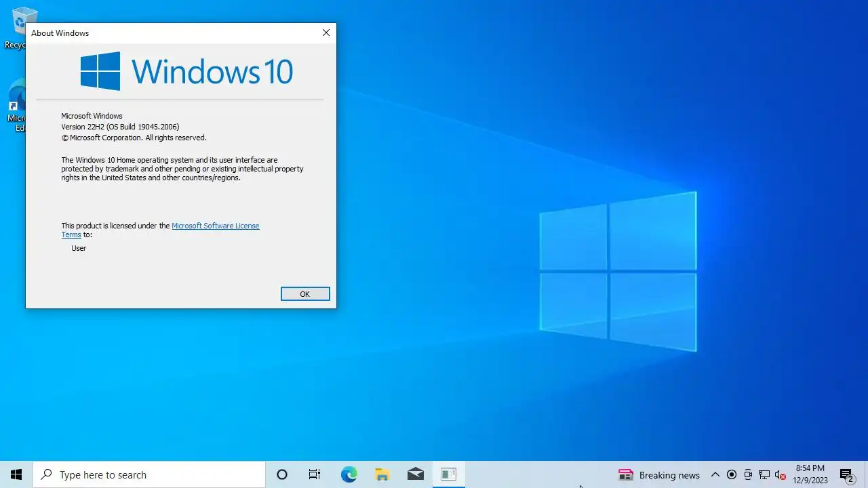Open the Breaking news widget

tap(659, 475)
